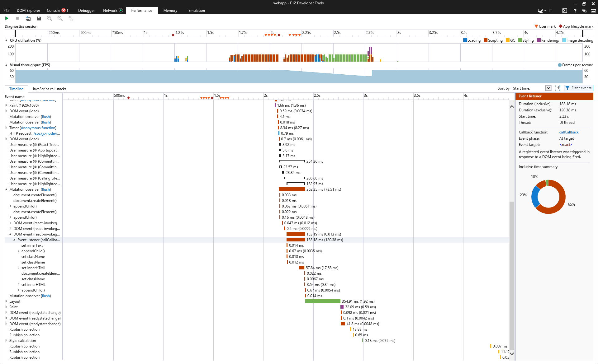Click the scroll down arrow of the timeline scrollbar
Viewport: 598px width, 364px height.
click(512, 354)
